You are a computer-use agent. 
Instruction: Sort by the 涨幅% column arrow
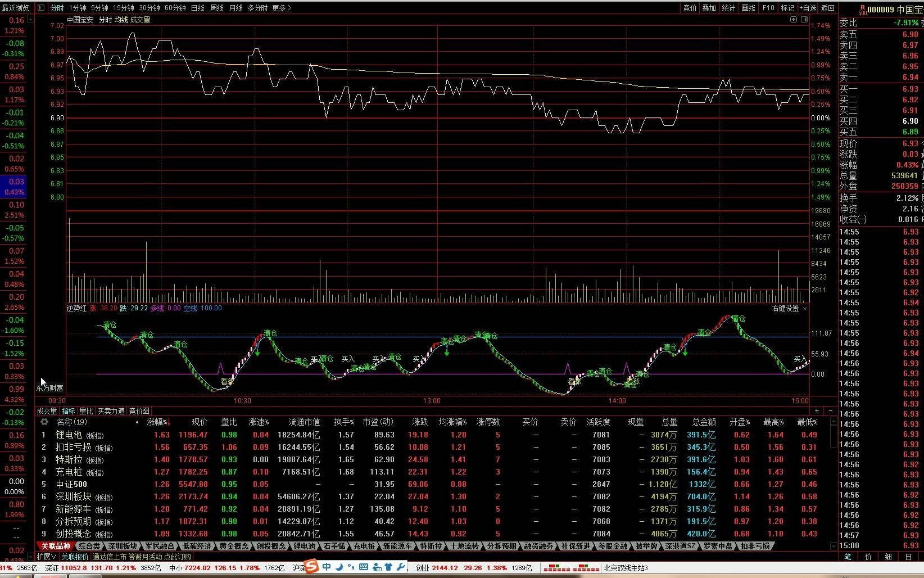(168, 422)
